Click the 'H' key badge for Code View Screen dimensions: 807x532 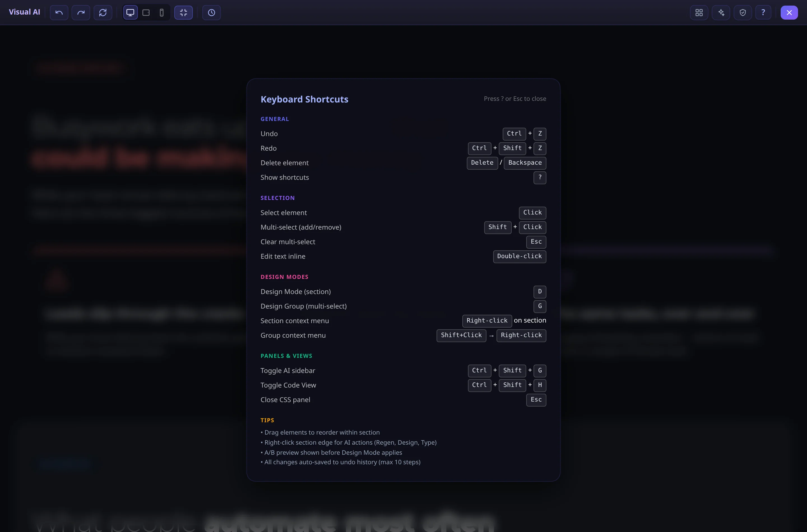click(x=540, y=385)
